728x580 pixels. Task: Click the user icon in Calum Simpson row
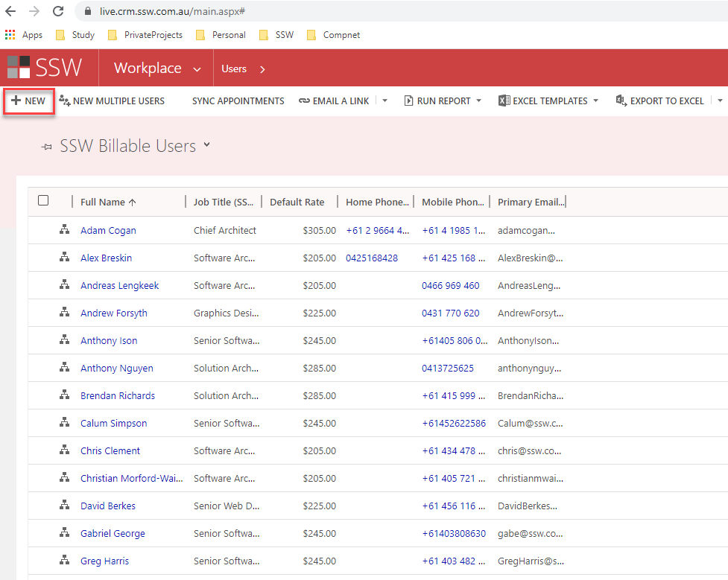click(x=65, y=422)
